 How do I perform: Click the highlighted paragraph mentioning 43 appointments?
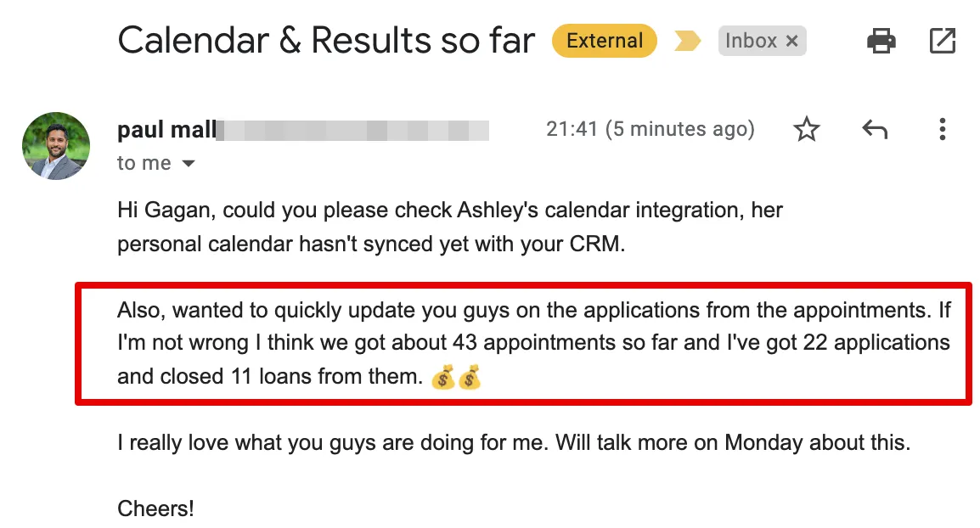click(x=533, y=343)
